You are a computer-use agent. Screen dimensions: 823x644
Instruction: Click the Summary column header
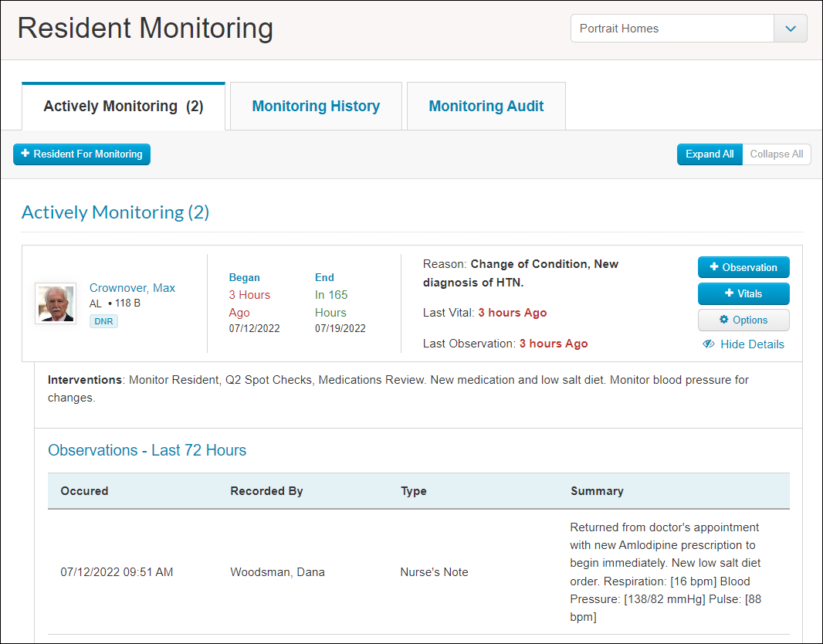point(596,491)
